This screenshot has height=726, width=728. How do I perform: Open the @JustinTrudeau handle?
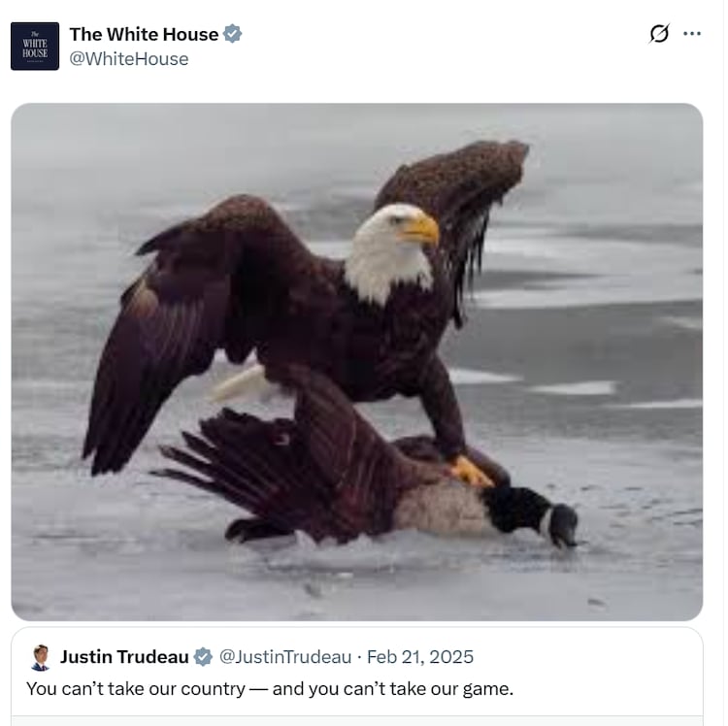[x=285, y=657]
